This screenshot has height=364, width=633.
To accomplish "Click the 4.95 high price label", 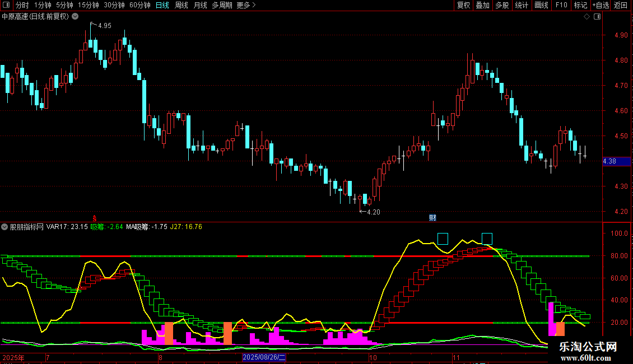I will pyautogui.click(x=105, y=25).
